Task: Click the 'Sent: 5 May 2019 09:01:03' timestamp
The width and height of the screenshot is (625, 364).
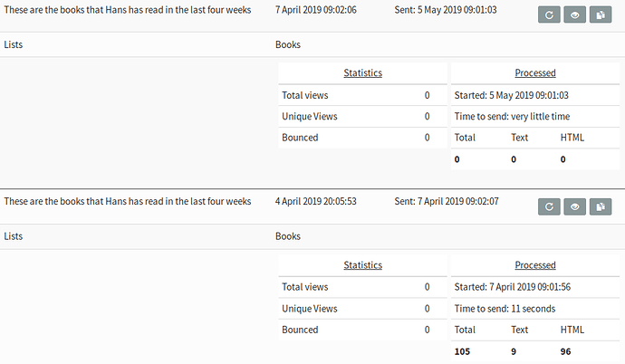Action: coord(446,10)
